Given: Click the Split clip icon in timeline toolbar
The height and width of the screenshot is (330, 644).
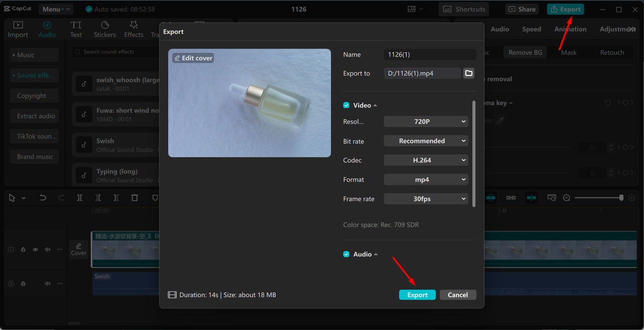Looking at the screenshot, I should tap(79, 198).
